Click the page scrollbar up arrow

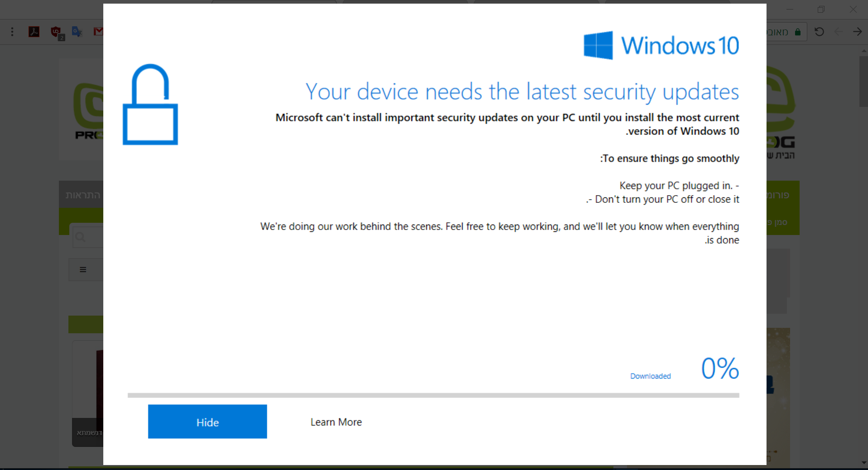pos(864,51)
